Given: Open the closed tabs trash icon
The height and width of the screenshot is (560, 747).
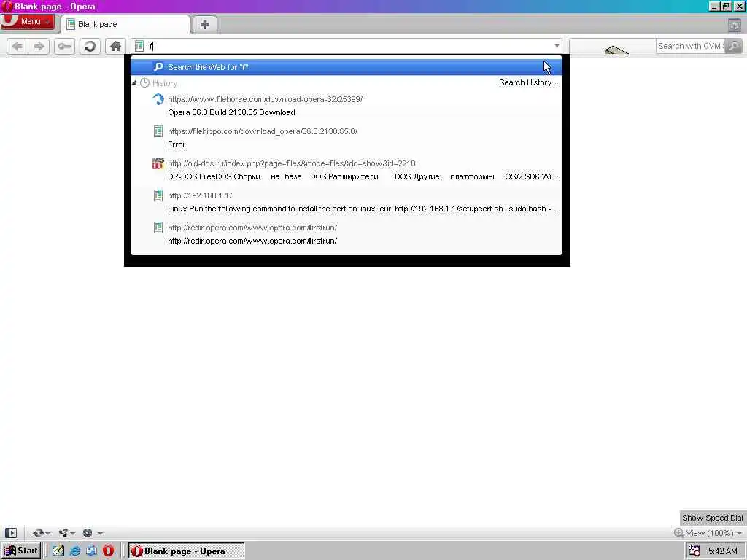Looking at the screenshot, I should [734, 25].
